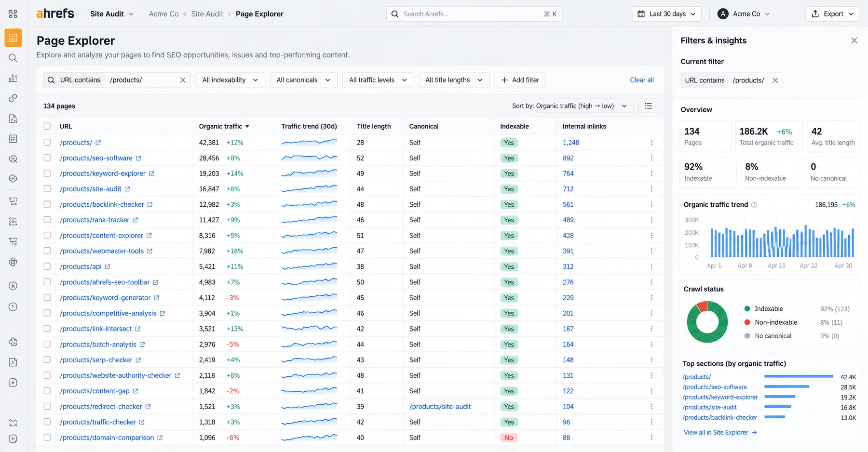Screen dimensions: 868x452
Task: Open the Last 30 days date dropdown
Action: coord(666,14)
